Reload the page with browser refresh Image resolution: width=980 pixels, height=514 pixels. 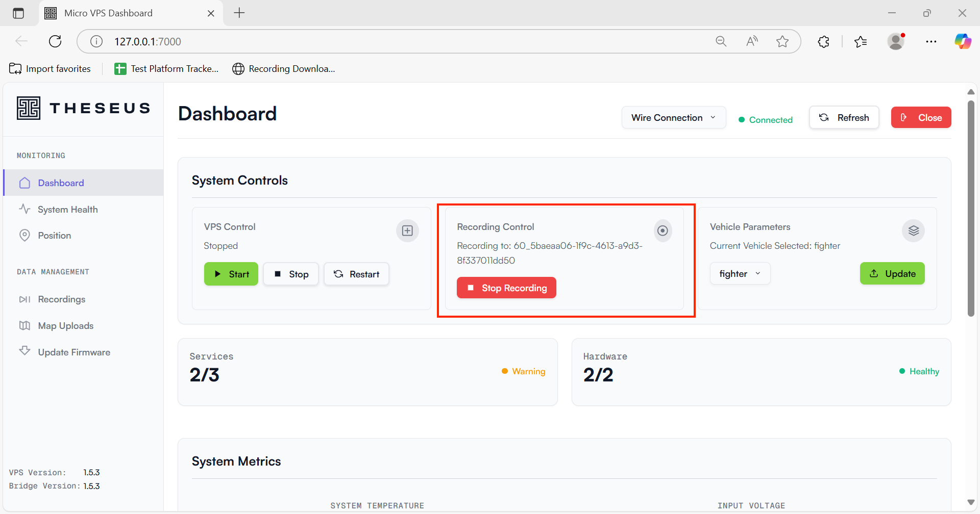(55, 42)
